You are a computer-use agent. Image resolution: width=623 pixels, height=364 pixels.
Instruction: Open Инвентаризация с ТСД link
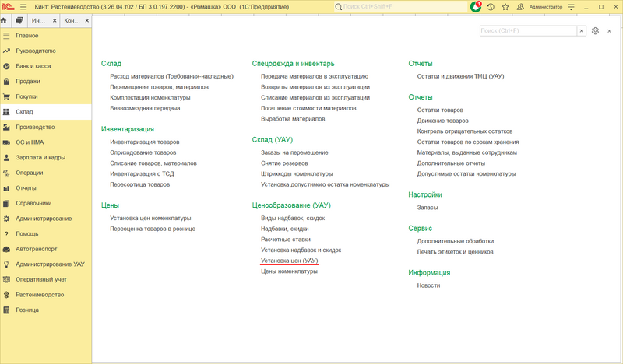(x=142, y=174)
